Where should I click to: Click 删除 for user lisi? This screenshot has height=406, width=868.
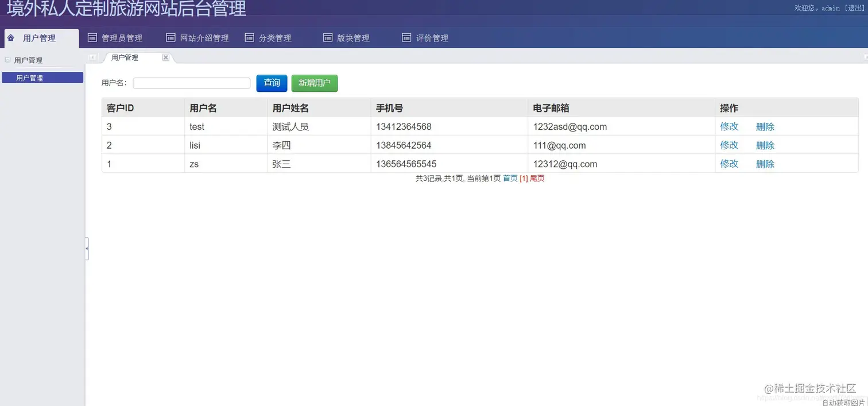click(765, 145)
